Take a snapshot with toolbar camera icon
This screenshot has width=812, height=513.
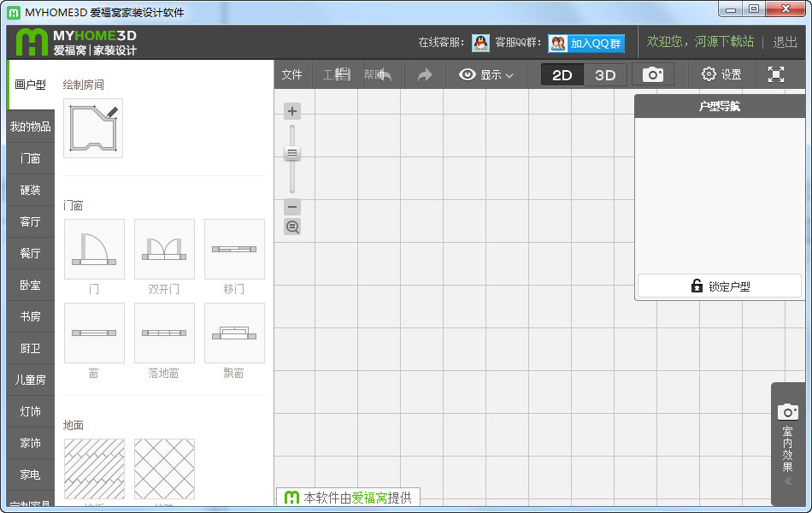653,74
